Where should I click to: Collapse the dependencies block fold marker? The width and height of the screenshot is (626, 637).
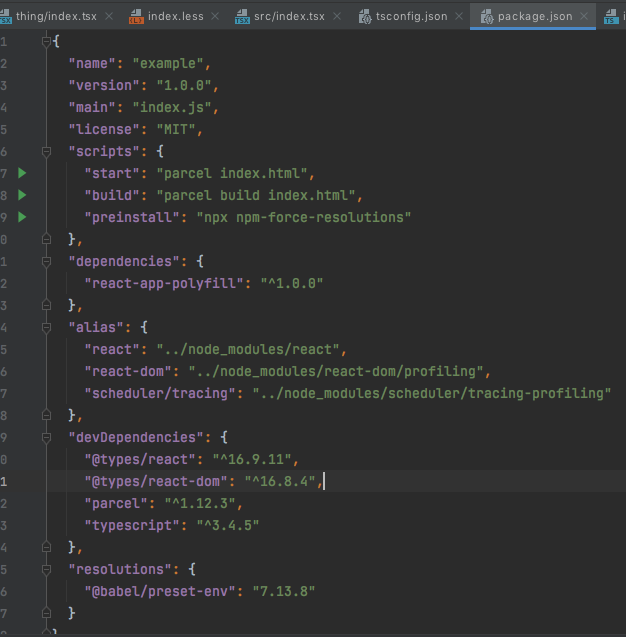(46, 262)
